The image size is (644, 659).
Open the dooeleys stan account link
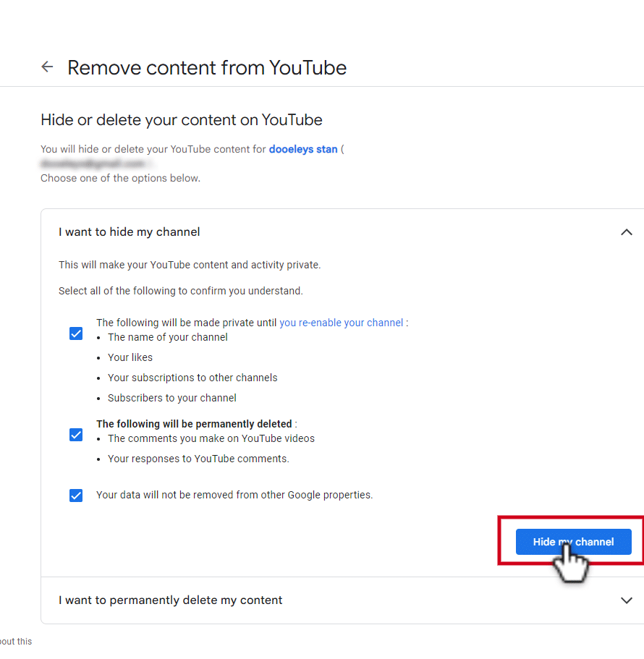point(303,149)
